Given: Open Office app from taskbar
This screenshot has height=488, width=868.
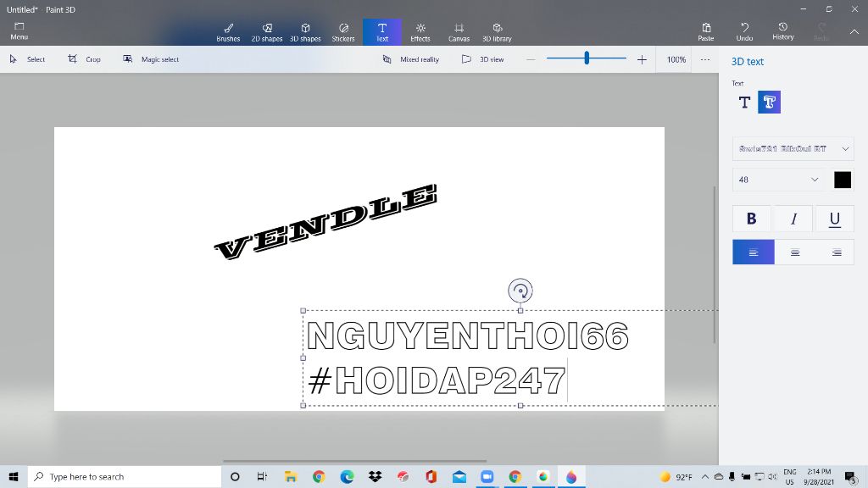Looking at the screenshot, I should [x=431, y=476].
